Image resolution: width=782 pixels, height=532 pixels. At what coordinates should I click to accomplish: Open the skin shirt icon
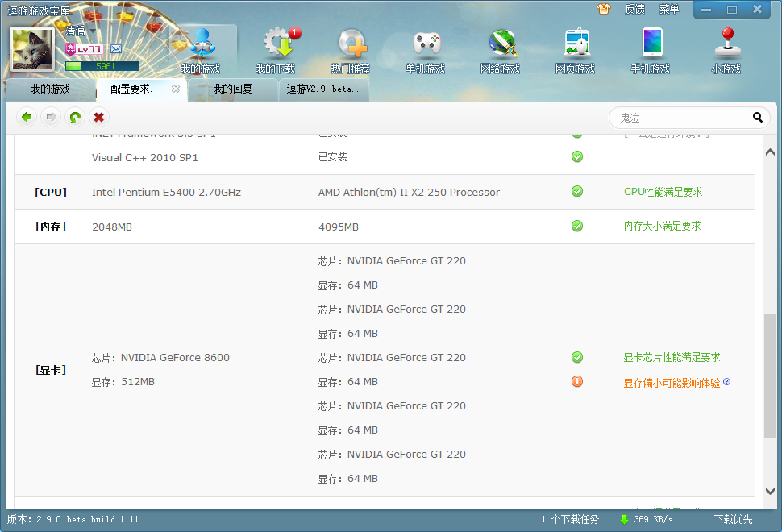(604, 9)
